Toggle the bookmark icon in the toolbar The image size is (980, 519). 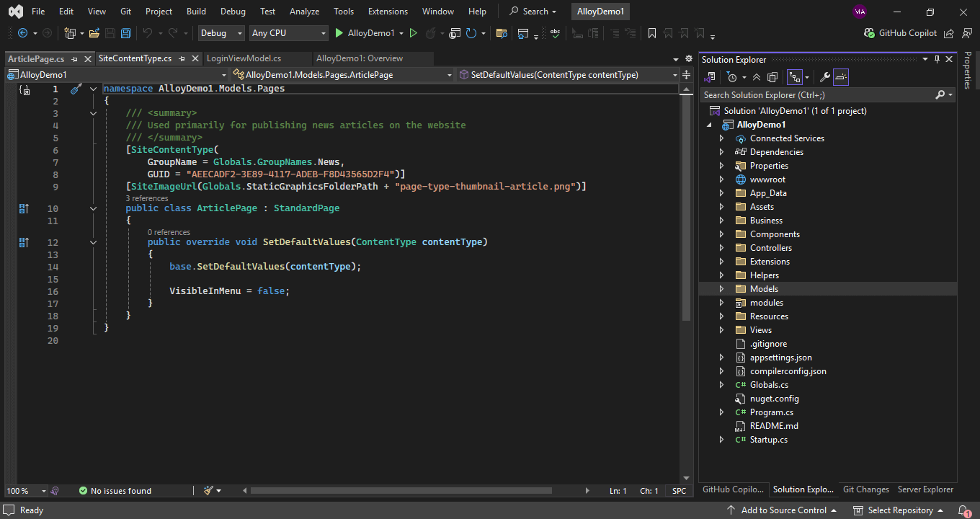(652, 33)
